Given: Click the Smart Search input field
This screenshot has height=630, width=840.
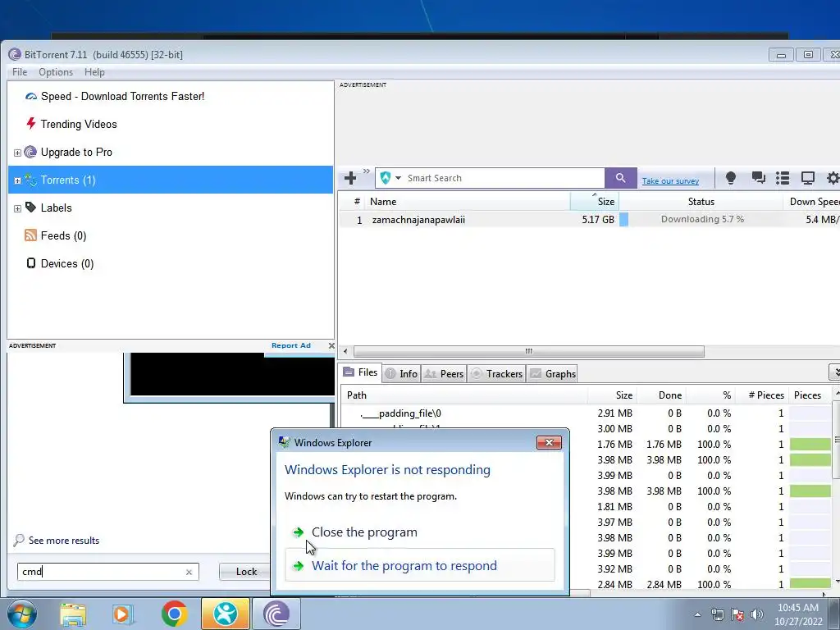Looking at the screenshot, I should (x=504, y=178).
